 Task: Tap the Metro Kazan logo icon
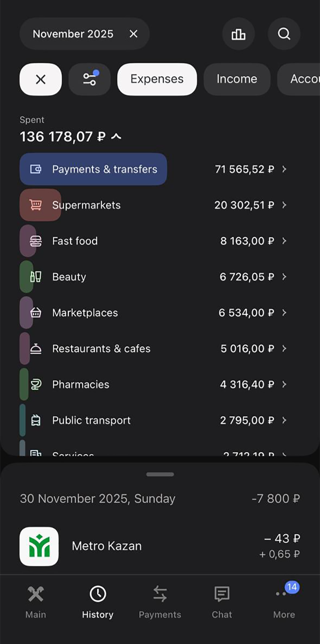(x=39, y=546)
